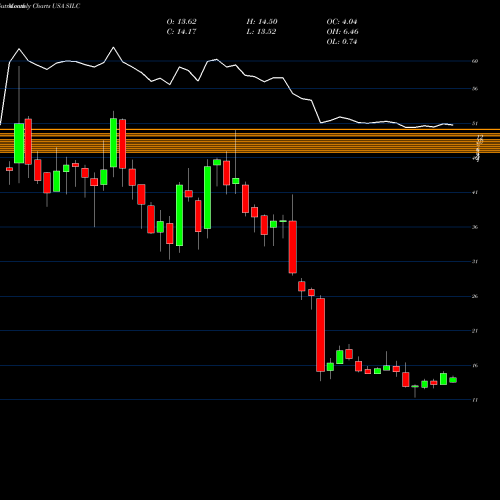Click the price axis label "36"
This screenshot has width=500, height=500.
(x=475, y=227)
